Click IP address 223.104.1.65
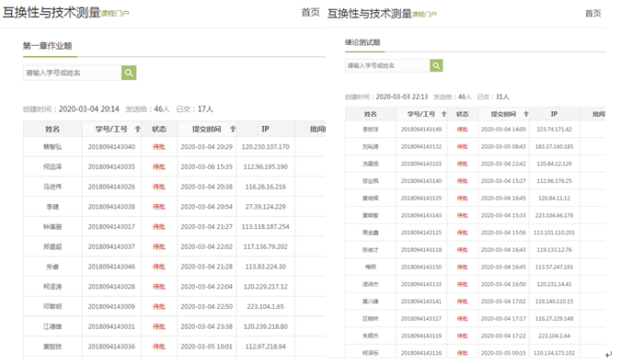 [265, 306]
